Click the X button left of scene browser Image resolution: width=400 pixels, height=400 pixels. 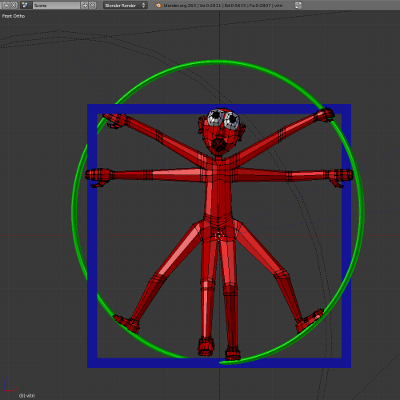point(14,5)
